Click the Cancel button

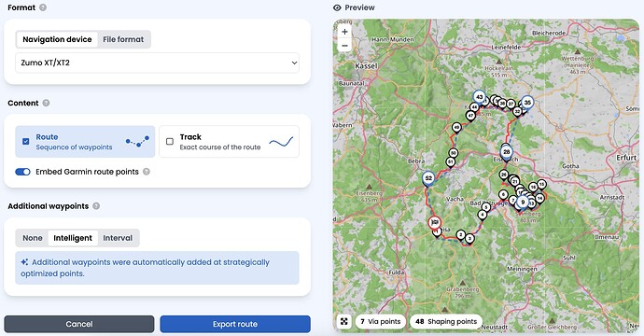(79, 324)
